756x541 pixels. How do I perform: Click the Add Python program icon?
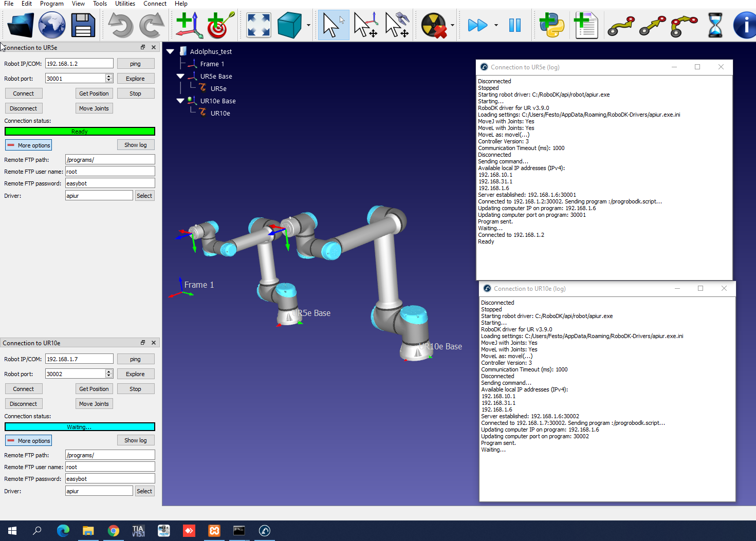pos(551,25)
